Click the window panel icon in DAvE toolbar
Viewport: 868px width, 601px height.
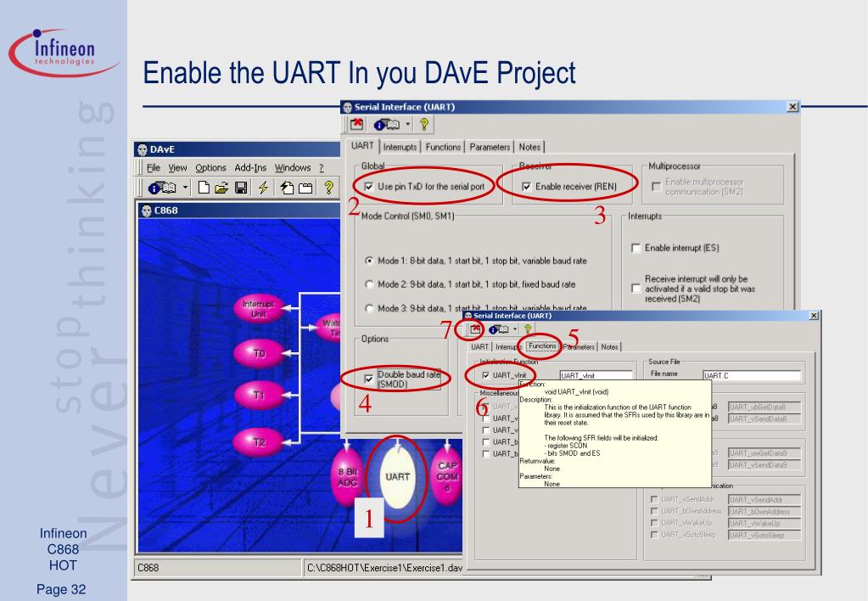pos(305,188)
